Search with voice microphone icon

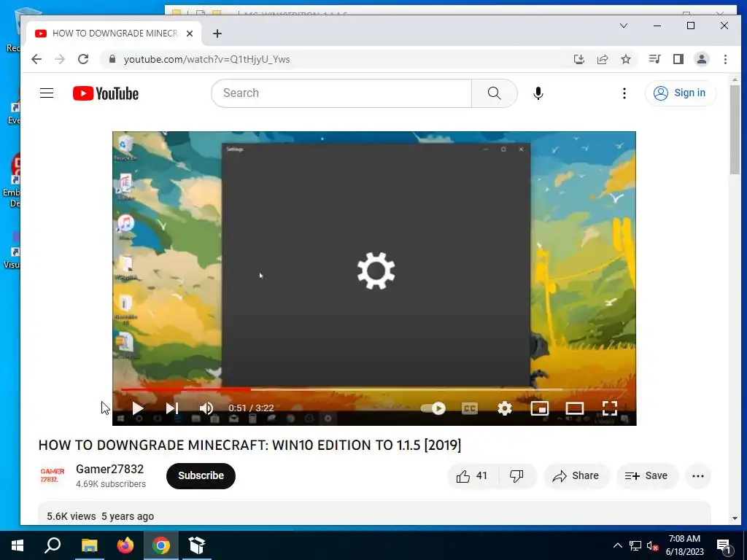click(538, 93)
